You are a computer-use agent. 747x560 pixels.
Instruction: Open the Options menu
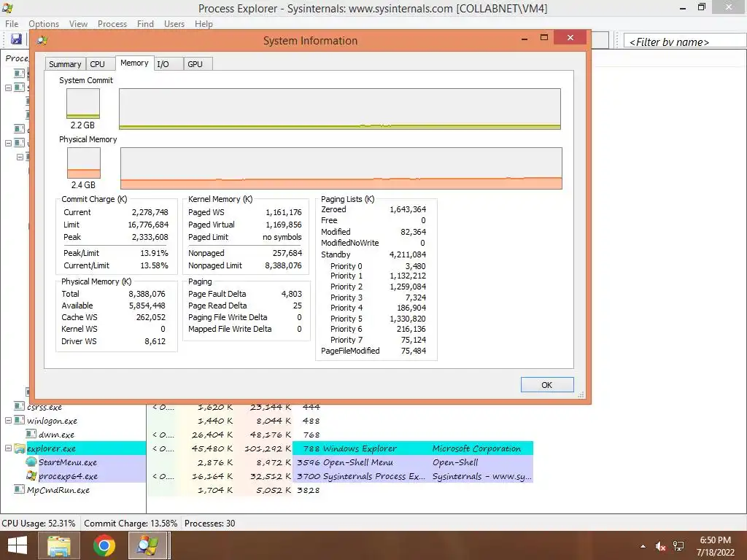[44, 24]
